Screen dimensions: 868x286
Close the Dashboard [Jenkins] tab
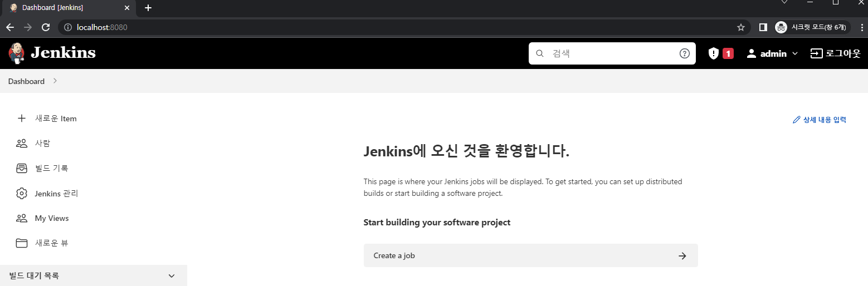pyautogui.click(x=127, y=8)
